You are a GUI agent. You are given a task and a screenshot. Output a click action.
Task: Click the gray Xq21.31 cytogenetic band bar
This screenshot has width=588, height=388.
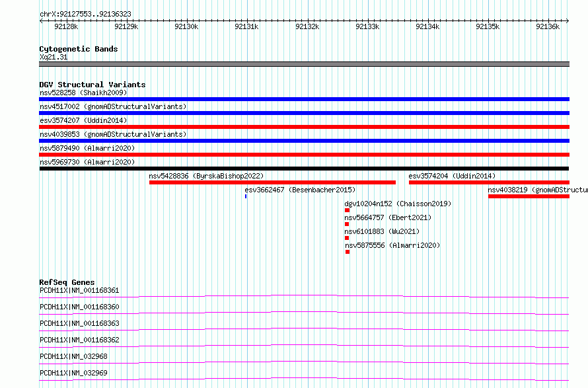304,64
